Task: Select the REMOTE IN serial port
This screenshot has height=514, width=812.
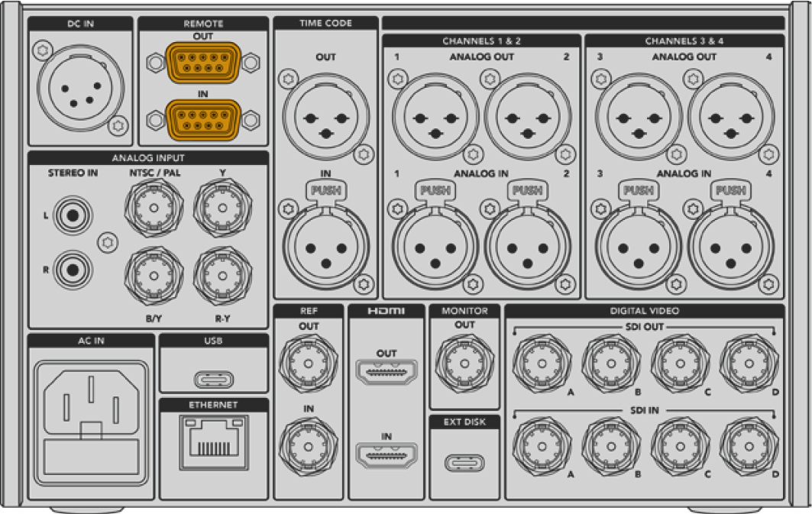Action: pos(203,120)
